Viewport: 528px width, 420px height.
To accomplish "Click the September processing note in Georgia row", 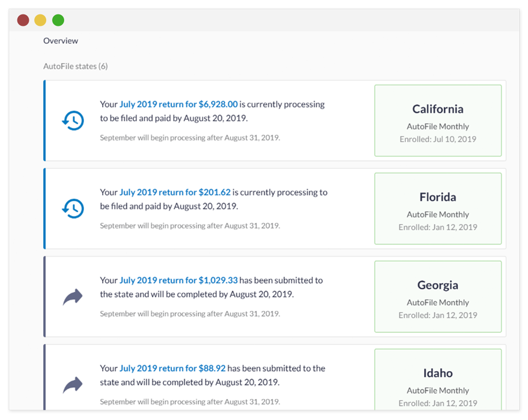I will click(x=190, y=314).
